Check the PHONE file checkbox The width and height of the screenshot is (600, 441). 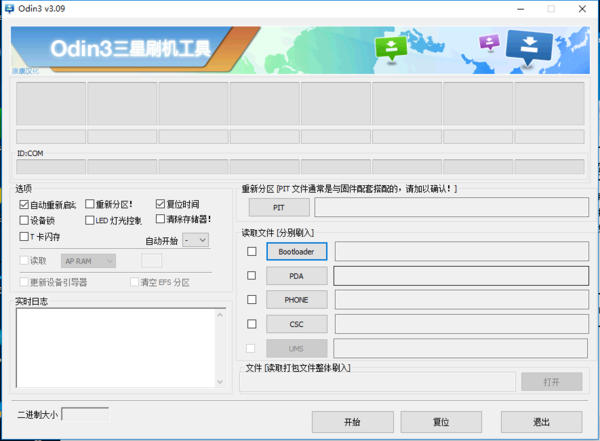tap(252, 299)
